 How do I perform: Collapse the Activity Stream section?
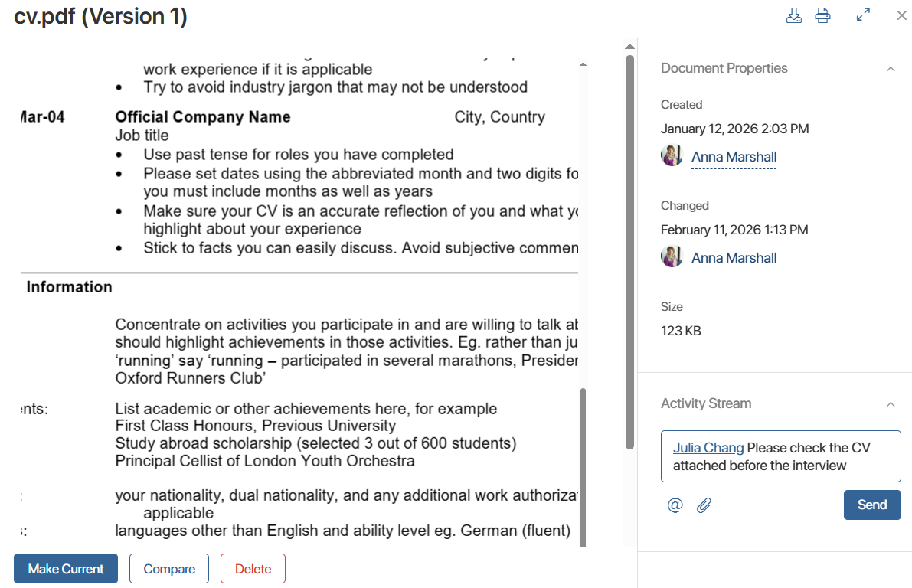(891, 404)
